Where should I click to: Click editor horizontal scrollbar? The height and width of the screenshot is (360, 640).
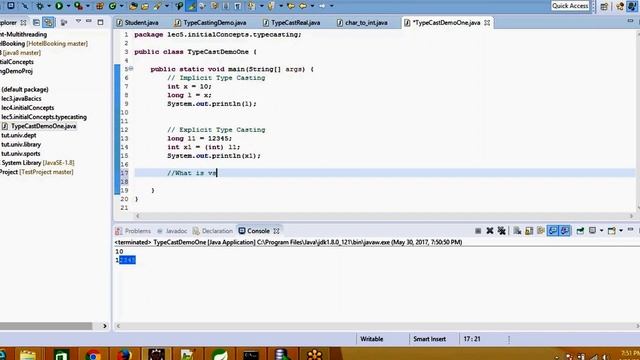(x=384, y=216)
